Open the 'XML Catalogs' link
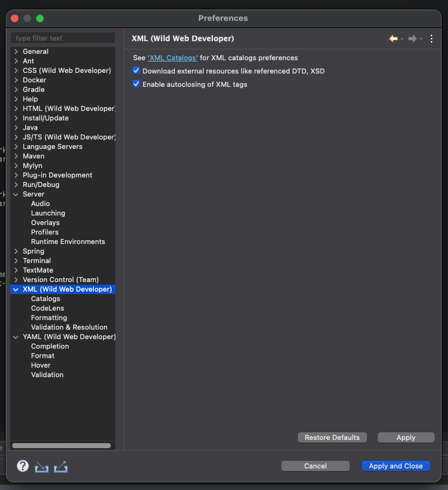This screenshot has height=490, width=448. [172, 58]
